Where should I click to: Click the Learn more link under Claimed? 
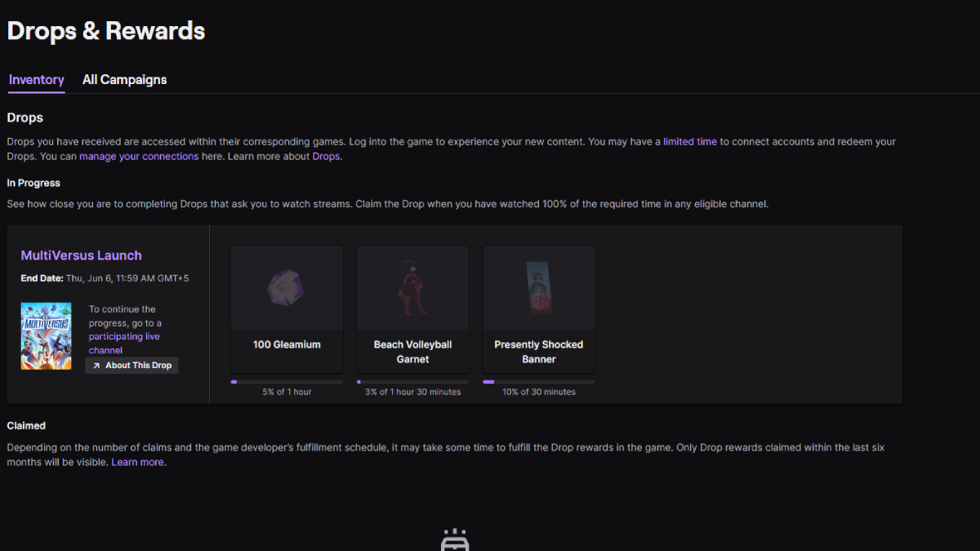(137, 461)
